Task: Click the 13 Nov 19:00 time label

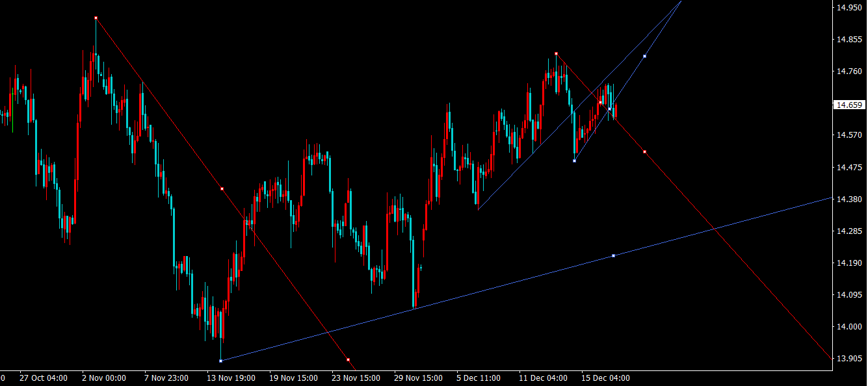Action: click(231, 378)
